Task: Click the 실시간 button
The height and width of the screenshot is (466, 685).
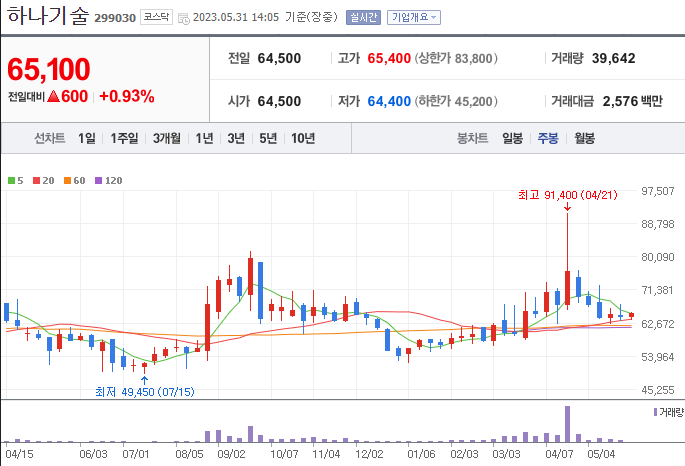Action: click(x=363, y=17)
